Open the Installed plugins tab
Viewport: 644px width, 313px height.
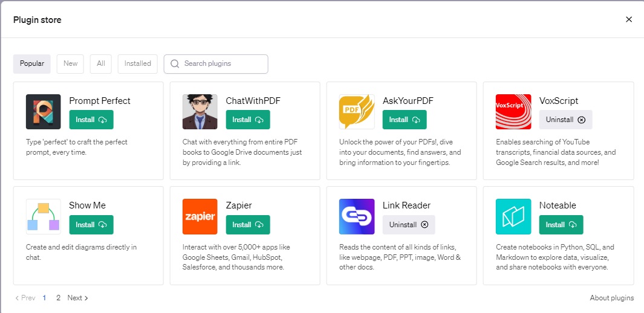coord(138,63)
